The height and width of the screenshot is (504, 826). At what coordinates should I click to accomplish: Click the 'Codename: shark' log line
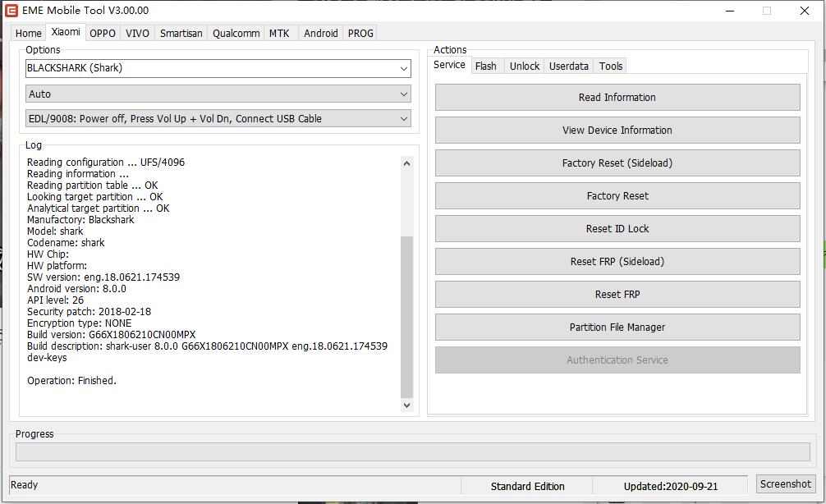click(66, 243)
